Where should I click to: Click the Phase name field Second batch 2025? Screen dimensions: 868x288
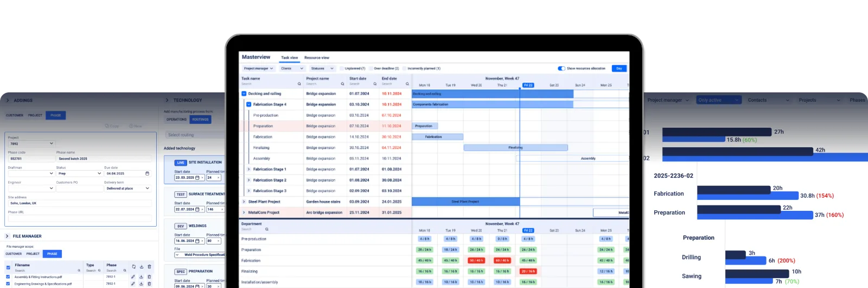tap(104, 159)
